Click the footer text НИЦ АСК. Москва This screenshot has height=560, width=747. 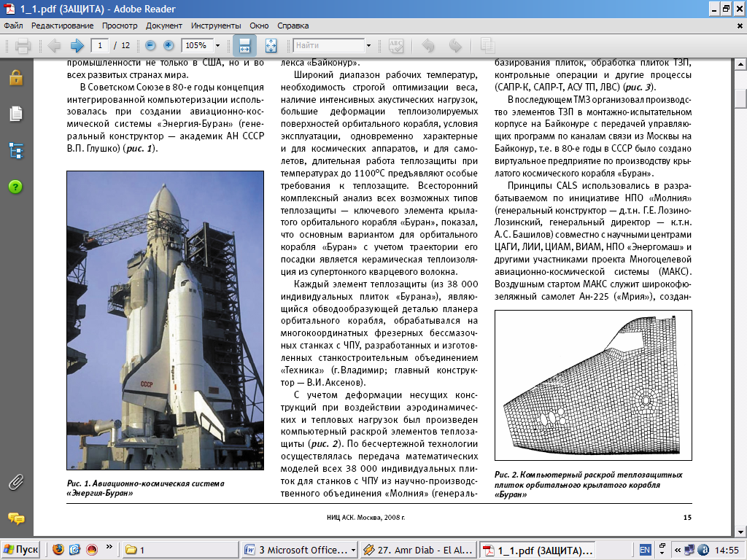pos(366,517)
